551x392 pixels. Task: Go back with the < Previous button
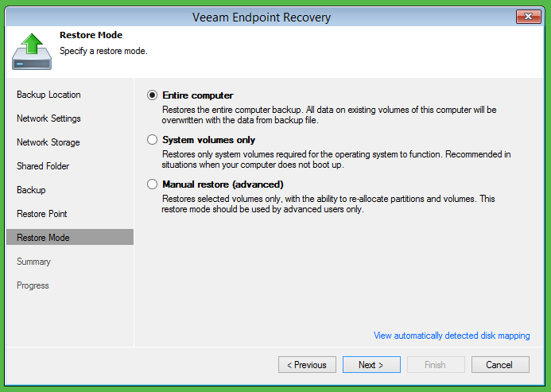point(307,365)
